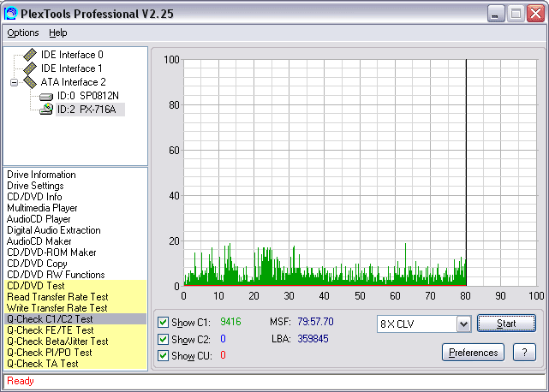Open AudioCD Player function

pyautogui.click(x=39, y=219)
